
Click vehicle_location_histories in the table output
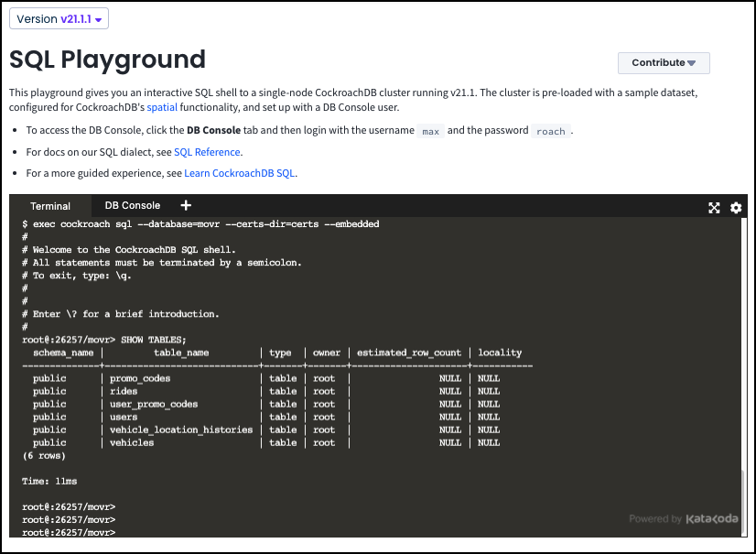tap(180, 429)
